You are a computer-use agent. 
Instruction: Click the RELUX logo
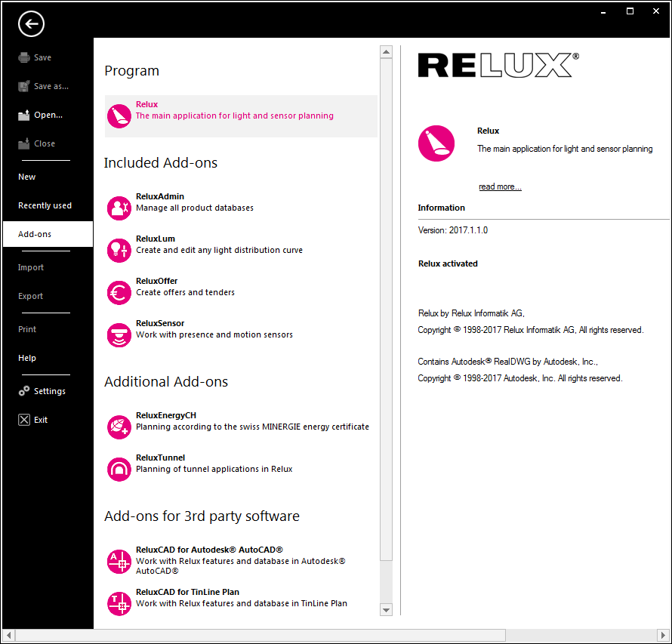click(498, 65)
